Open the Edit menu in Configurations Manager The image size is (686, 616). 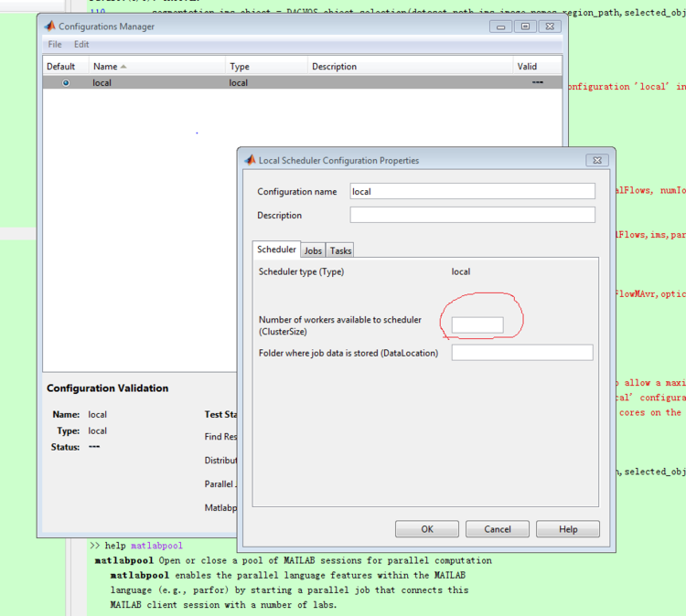pyautogui.click(x=81, y=44)
